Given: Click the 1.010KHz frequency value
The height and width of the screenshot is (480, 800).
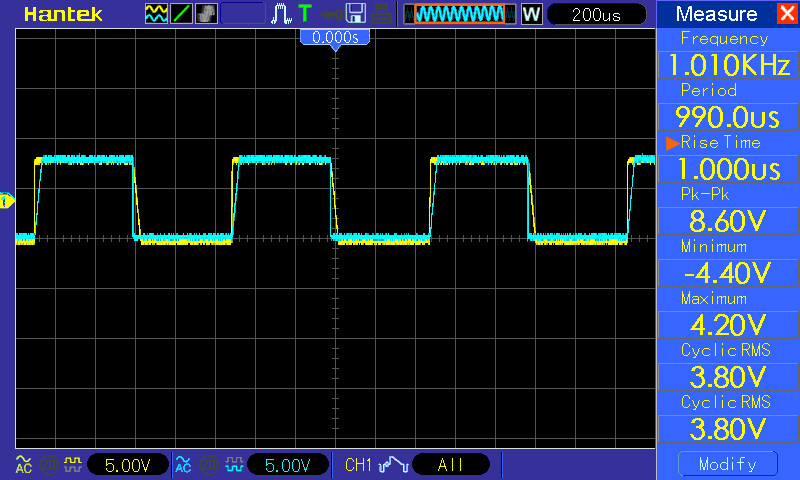Looking at the screenshot, I should point(728,65).
